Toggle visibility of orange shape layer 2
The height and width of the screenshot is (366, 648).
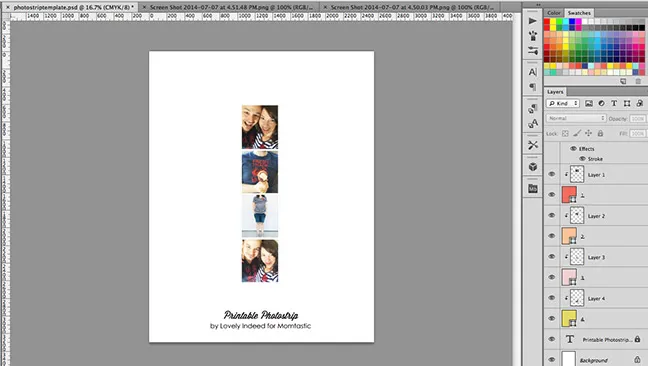pyautogui.click(x=552, y=236)
